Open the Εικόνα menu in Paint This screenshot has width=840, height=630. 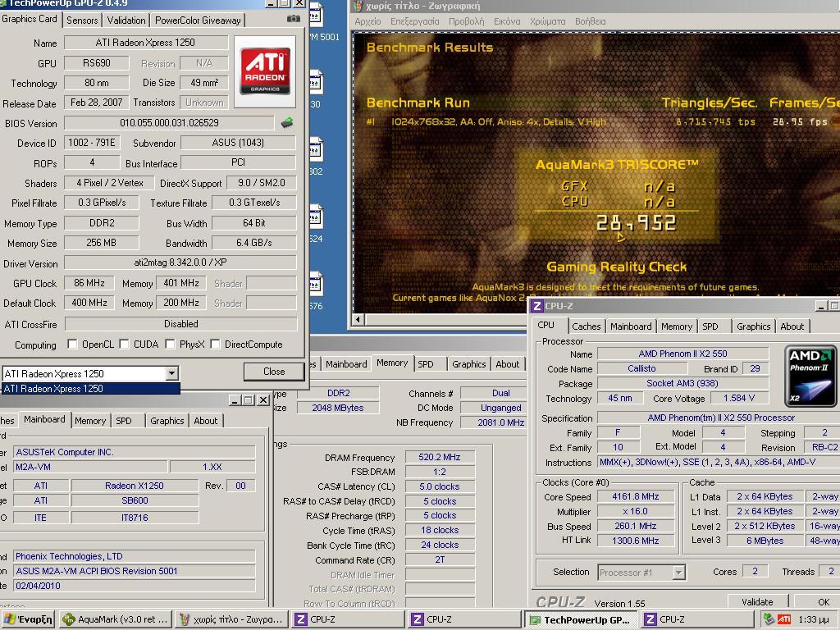click(507, 21)
